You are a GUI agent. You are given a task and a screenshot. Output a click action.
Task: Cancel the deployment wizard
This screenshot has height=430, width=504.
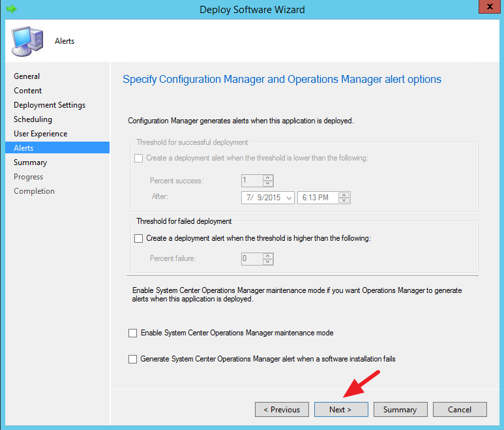pyautogui.click(x=460, y=409)
